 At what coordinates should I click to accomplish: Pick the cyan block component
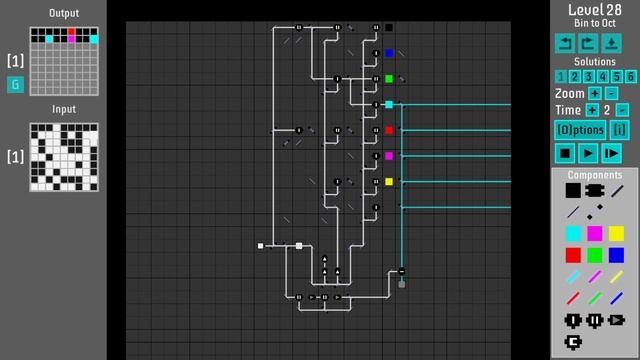[x=573, y=234]
